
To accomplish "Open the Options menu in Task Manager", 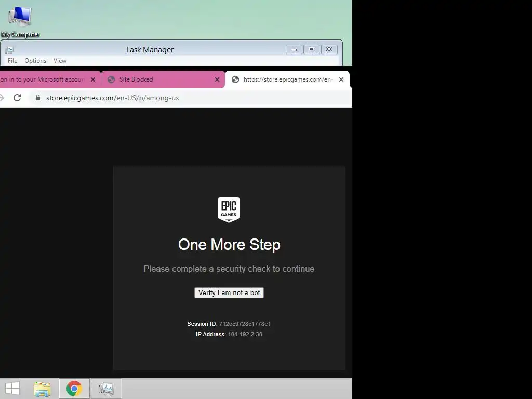I will (35, 61).
